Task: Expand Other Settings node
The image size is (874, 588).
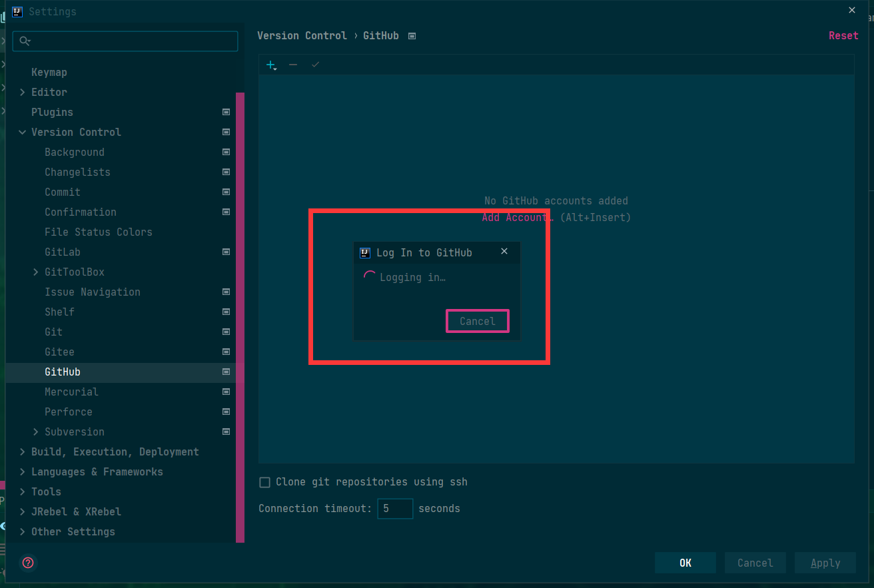Action: click(22, 531)
